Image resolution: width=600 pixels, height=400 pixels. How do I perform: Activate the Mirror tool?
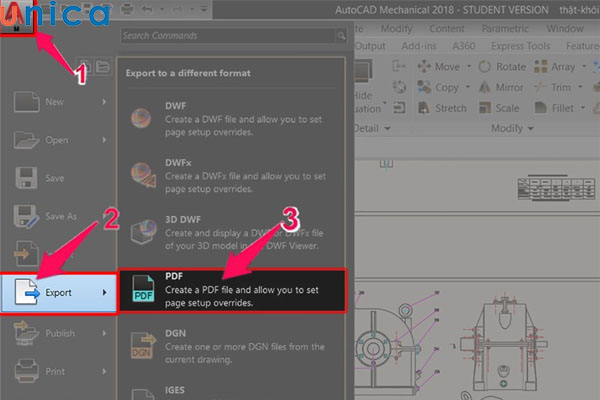501,87
